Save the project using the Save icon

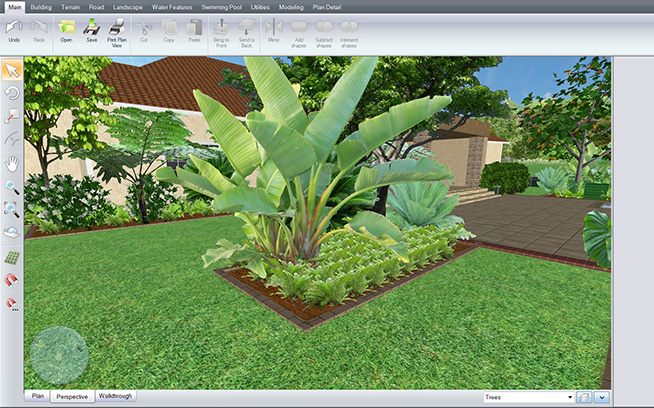tap(91, 30)
